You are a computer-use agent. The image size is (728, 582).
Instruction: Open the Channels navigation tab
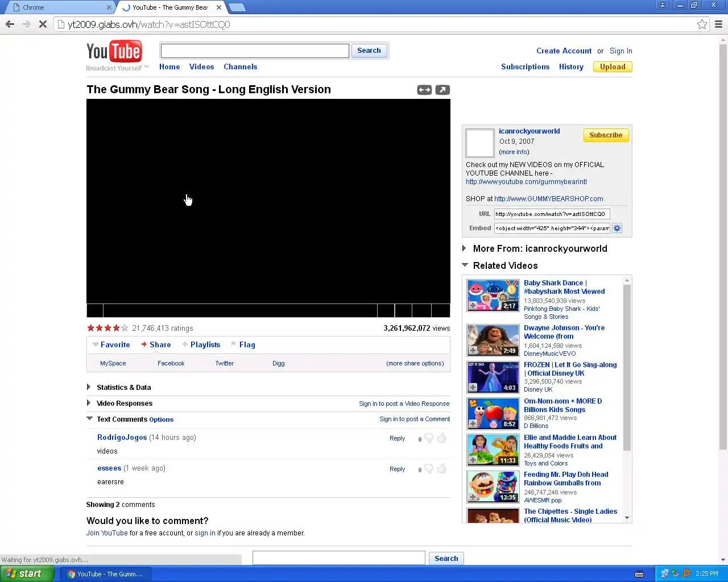240,66
